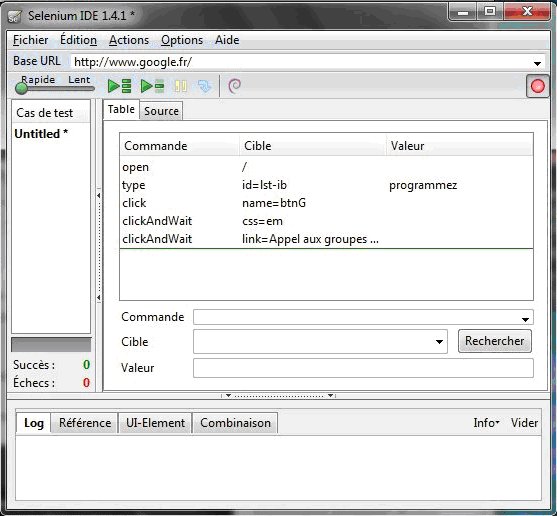The width and height of the screenshot is (557, 516).
Task: Open the Options menu
Action: coord(182,40)
